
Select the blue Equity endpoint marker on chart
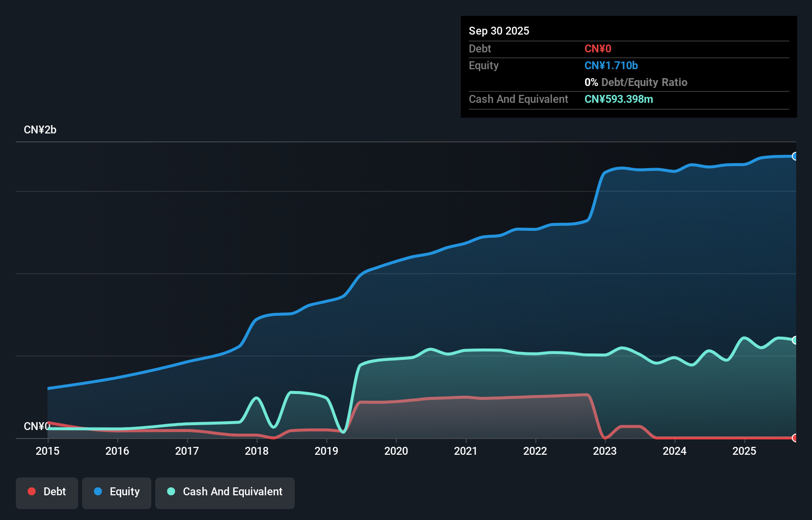[x=795, y=156]
